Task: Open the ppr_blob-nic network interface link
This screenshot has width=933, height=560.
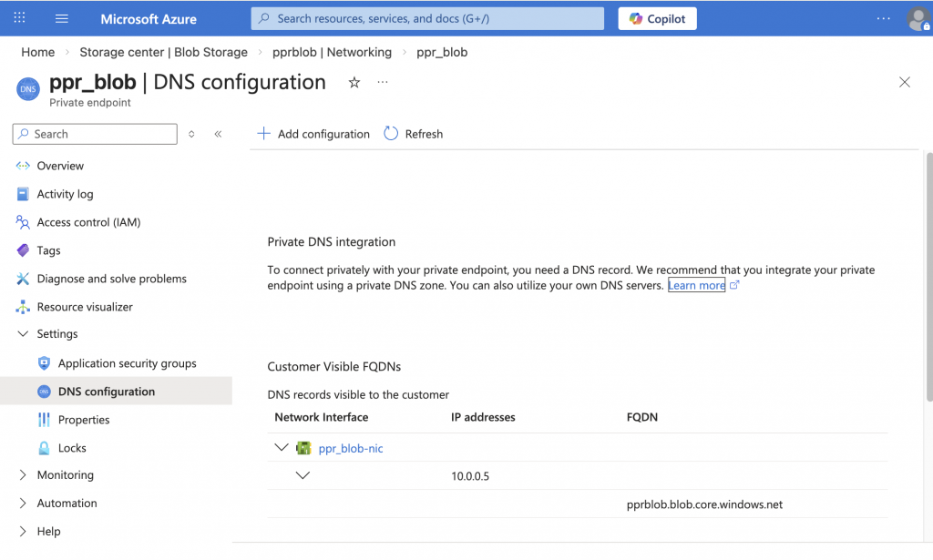Action: pyautogui.click(x=351, y=448)
